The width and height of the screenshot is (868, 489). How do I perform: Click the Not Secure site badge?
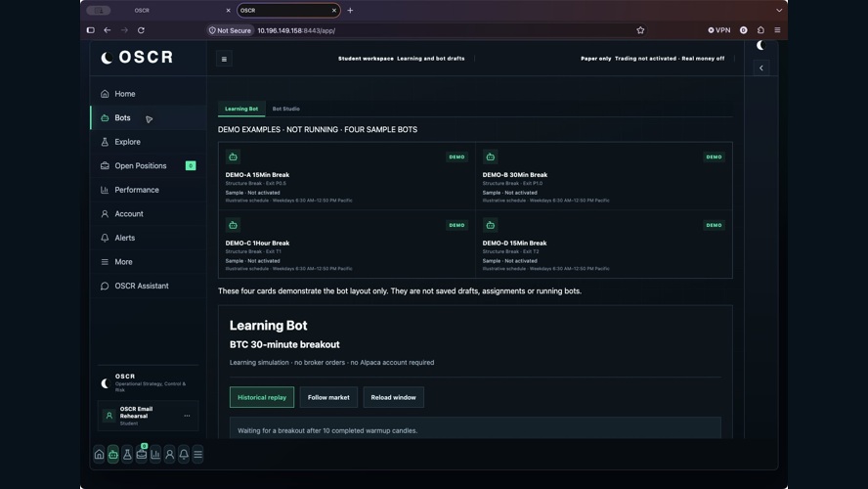pyautogui.click(x=230, y=30)
